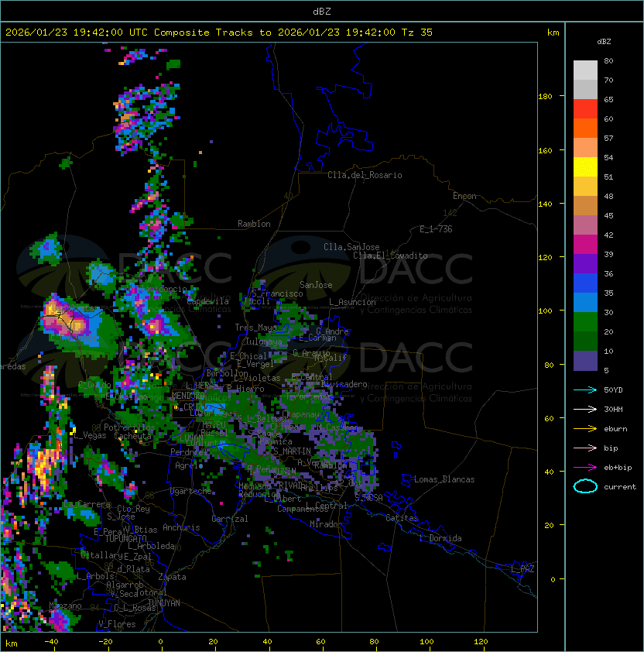
Task: Pick the purple 36–39 dBZ swatch
Action: coord(585,264)
